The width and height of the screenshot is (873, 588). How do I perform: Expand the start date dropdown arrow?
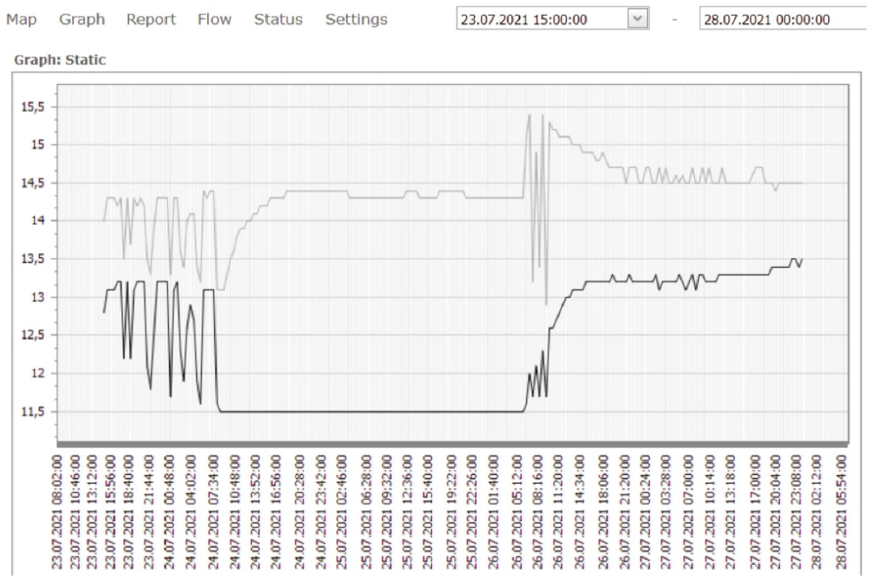[637, 18]
